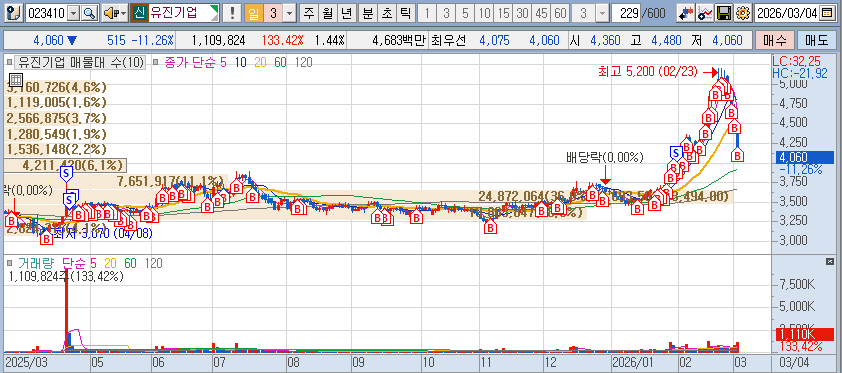Screen dimensions: 842x373
Task: Expand the daily period 3 dropdown arrow
Action: tap(290, 13)
